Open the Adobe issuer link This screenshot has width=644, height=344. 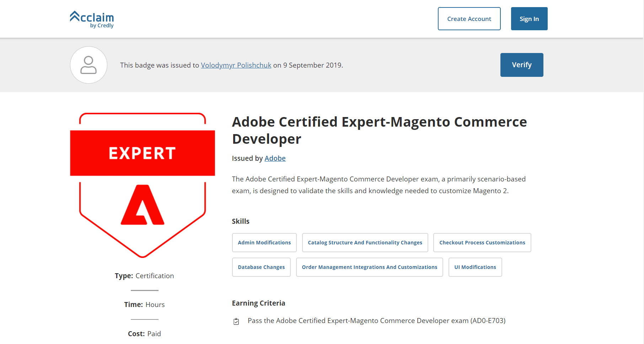275,158
